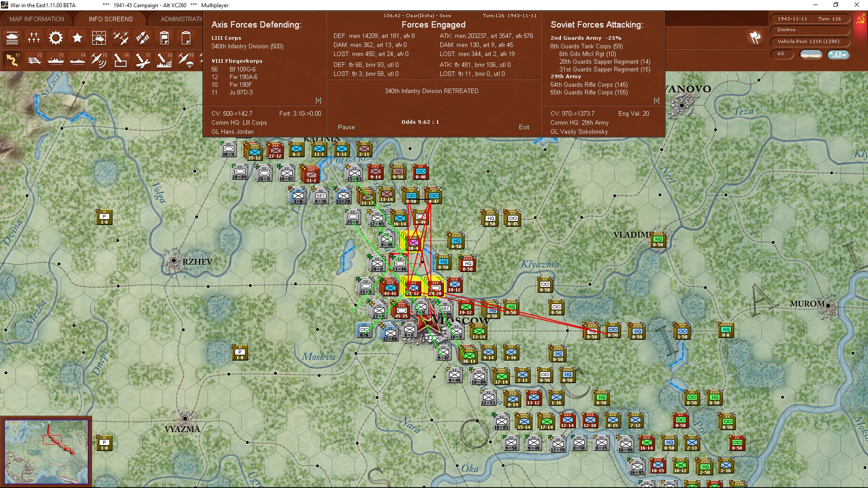This screenshot has width=868, height=488.
Task: Click the star victory screen icon
Action: pos(77,38)
